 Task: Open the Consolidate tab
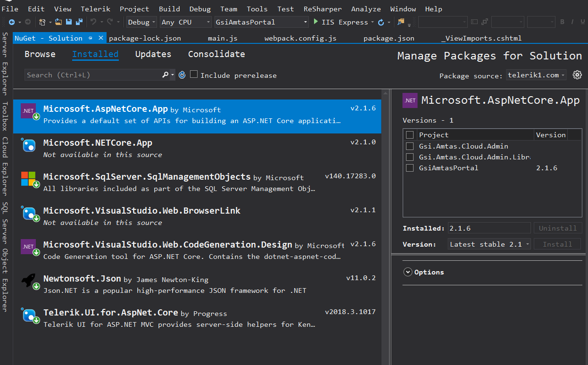click(x=216, y=54)
